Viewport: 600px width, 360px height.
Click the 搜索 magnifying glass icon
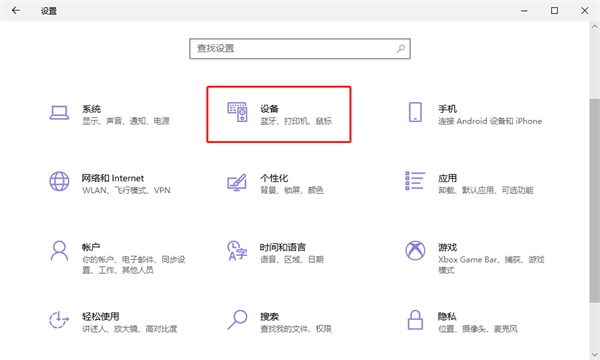click(237, 320)
